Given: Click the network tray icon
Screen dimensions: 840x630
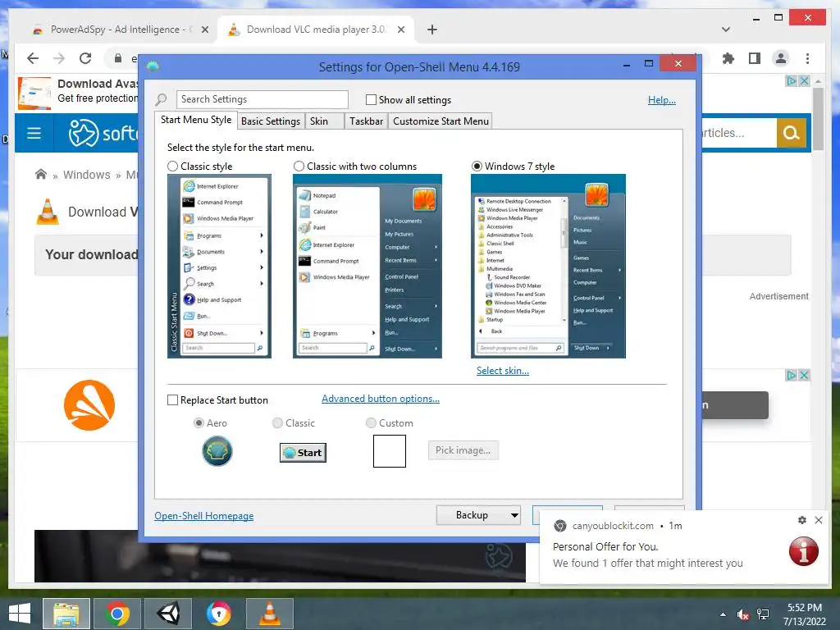Looking at the screenshot, I should (763, 614).
